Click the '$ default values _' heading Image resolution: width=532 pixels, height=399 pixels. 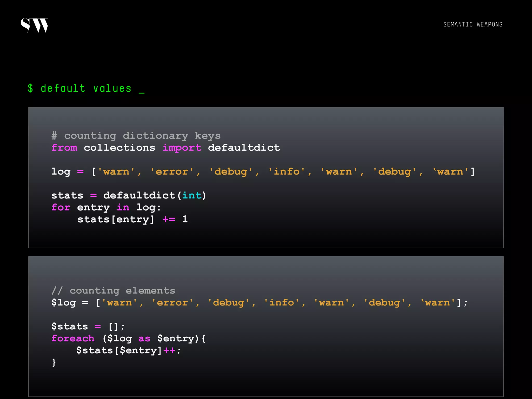(x=86, y=89)
